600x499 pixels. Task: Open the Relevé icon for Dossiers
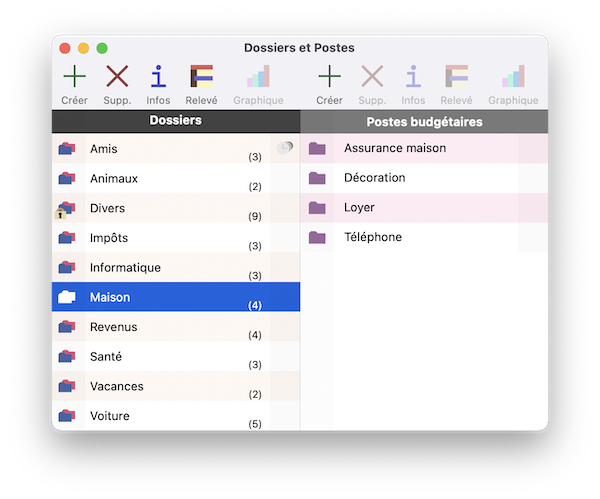[x=202, y=76]
